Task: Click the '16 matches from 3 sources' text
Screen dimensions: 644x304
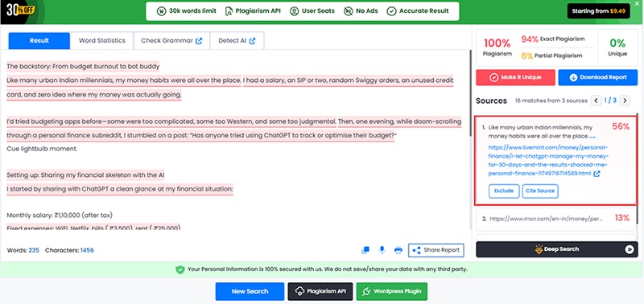Action: click(x=551, y=101)
